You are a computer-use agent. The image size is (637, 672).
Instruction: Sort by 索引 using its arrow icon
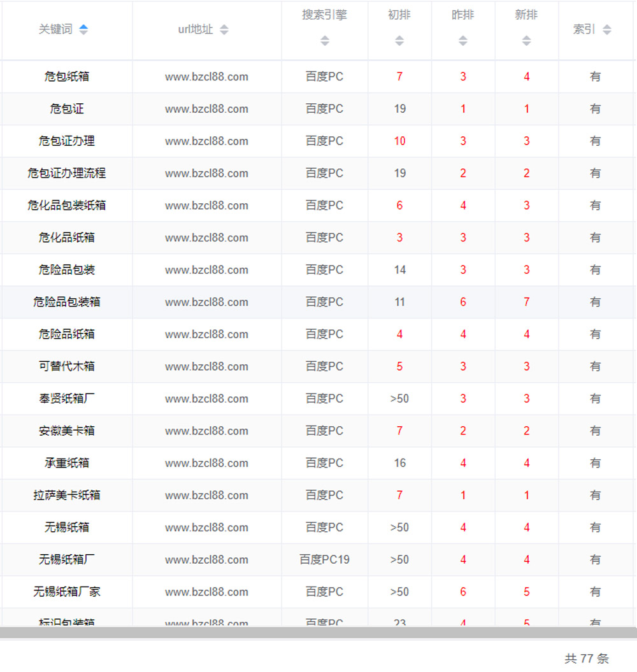[606, 30]
